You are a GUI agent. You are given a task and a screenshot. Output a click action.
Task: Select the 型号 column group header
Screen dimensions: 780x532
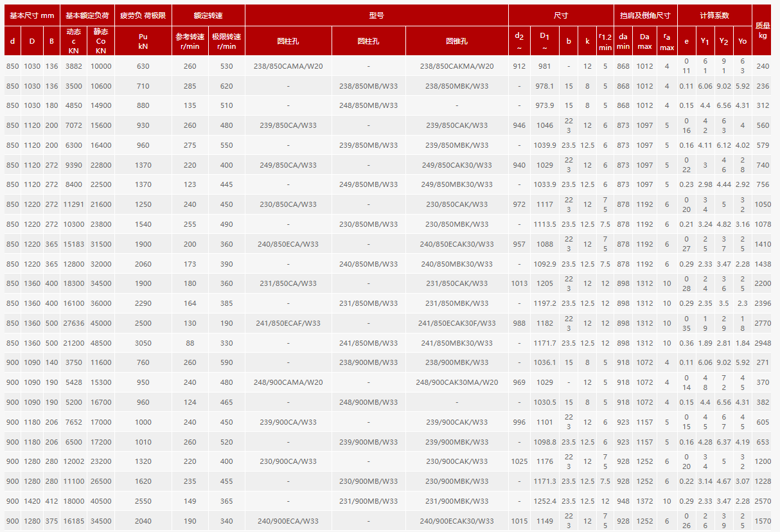click(x=377, y=15)
